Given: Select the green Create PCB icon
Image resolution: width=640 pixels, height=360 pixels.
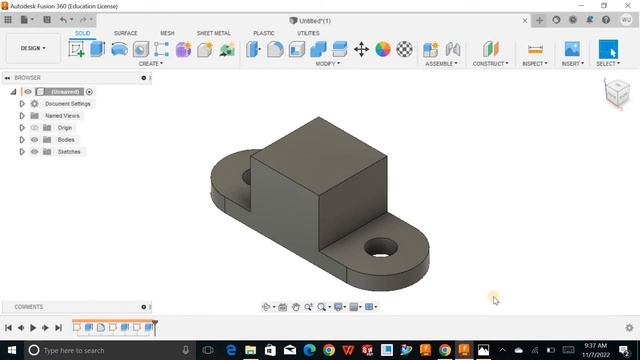Looking at the screenshot, I should [x=227, y=49].
